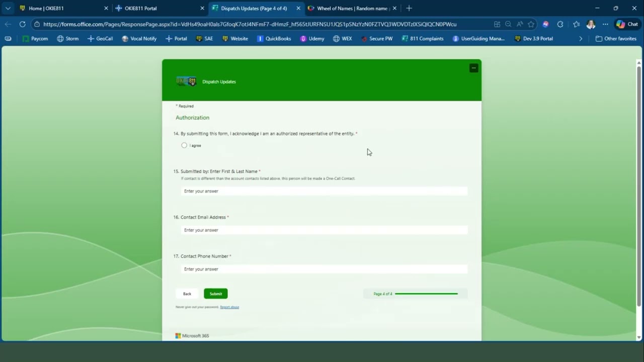Open the Vocal Notify bookmark

[139, 39]
